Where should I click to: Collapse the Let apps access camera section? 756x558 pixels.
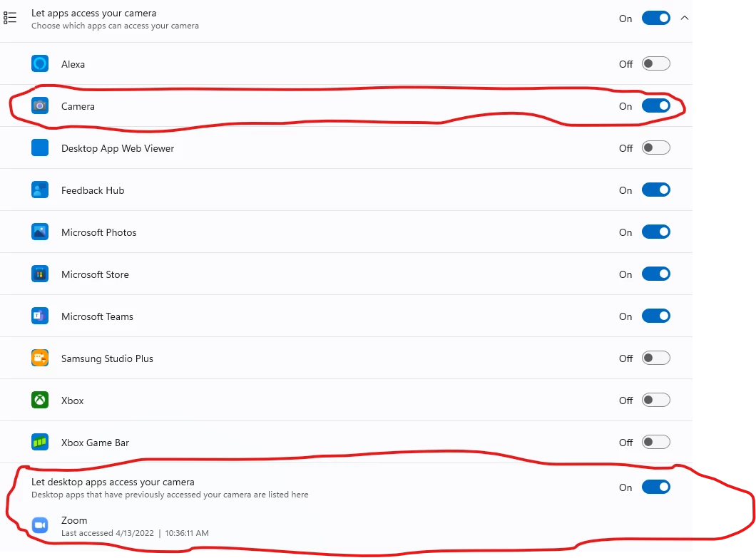685,19
